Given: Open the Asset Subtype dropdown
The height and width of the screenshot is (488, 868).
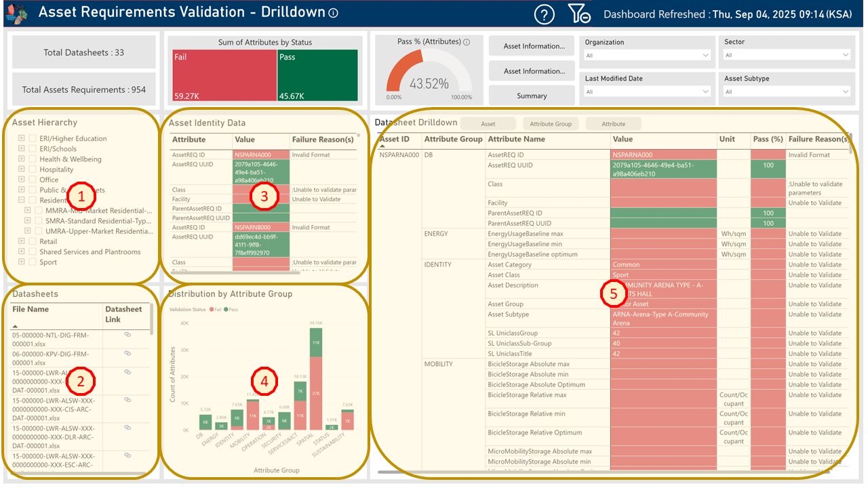Looking at the screenshot, I should tap(787, 91).
